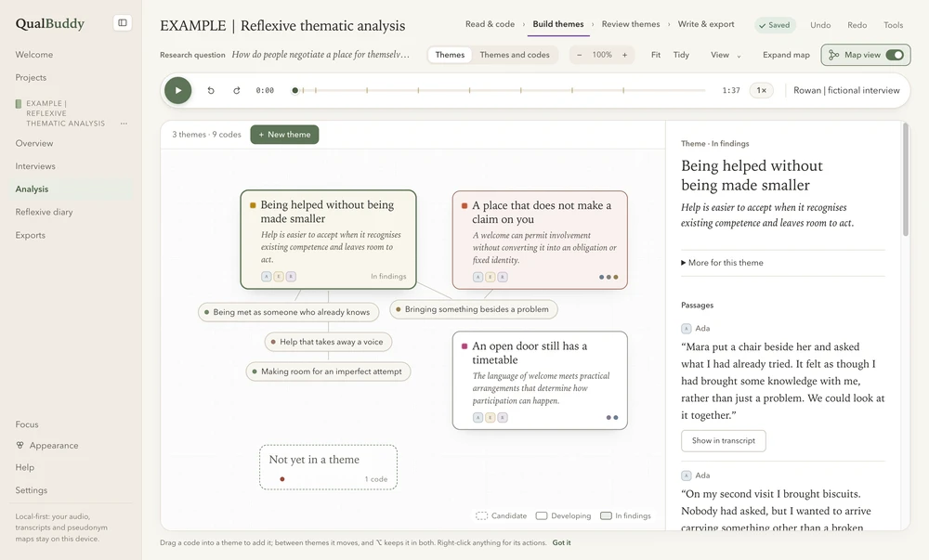Select code Making room for an imperfect attempt

click(x=328, y=371)
